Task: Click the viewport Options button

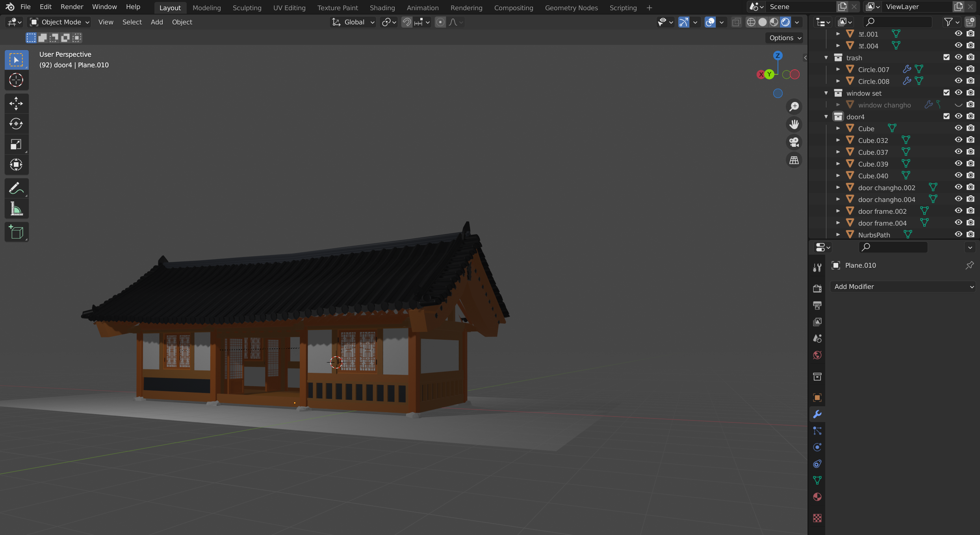Action: tap(785, 38)
